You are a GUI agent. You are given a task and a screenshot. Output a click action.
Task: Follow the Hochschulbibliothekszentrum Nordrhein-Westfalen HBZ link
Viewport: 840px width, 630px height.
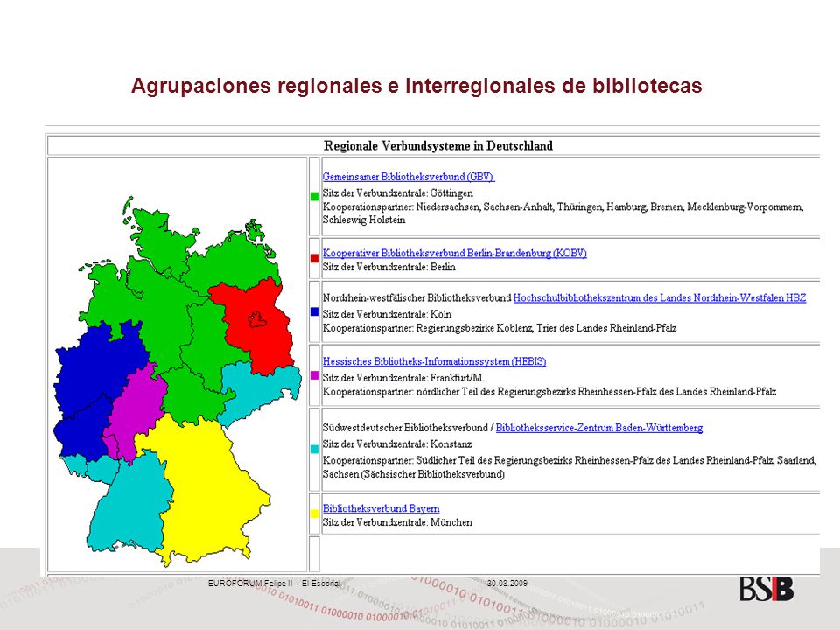660,297
